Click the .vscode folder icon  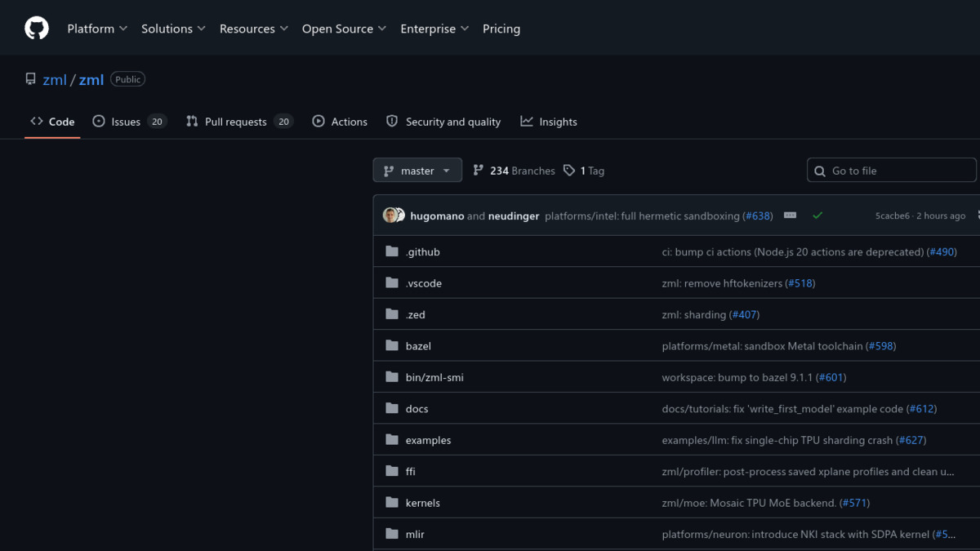tap(392, 282)
